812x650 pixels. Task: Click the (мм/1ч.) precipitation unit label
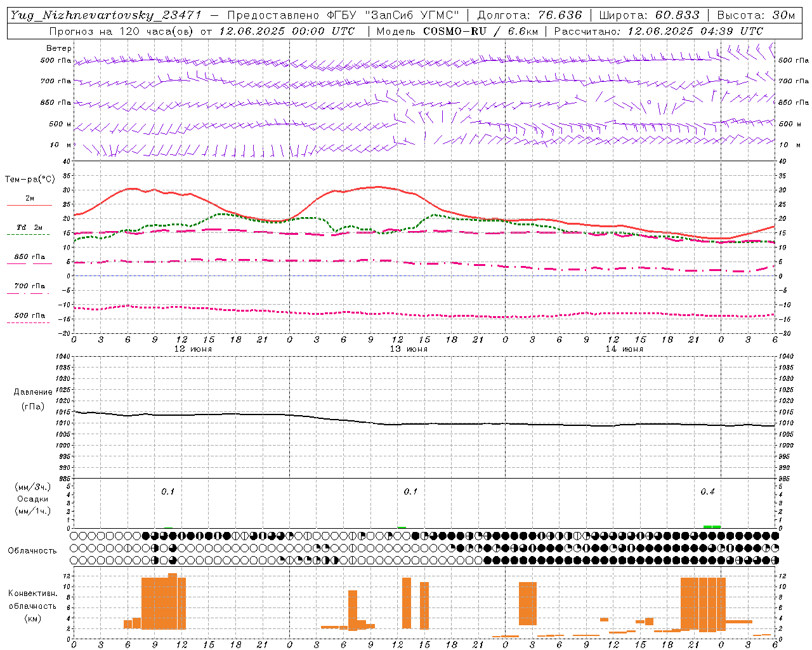[33, 511]
